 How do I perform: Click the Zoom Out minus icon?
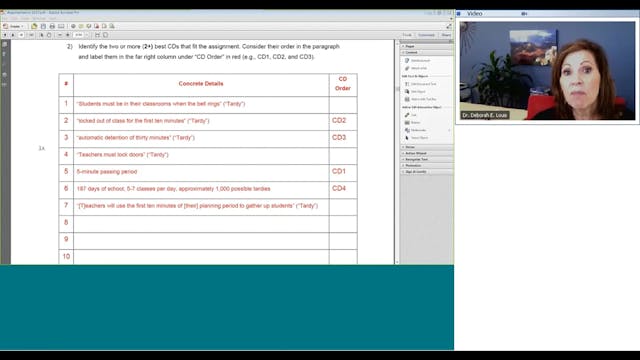(60, 35)
